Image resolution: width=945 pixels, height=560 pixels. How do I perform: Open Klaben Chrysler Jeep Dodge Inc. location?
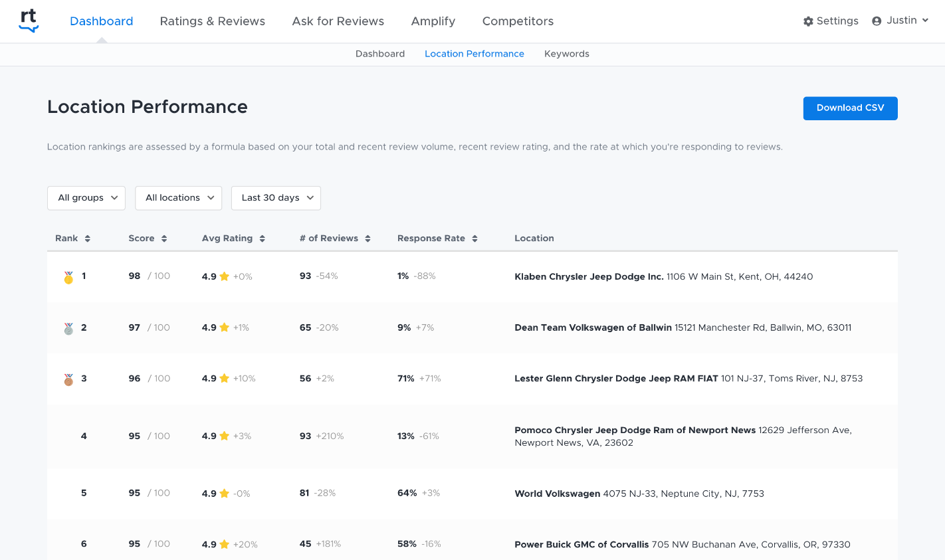pos(589,276)
